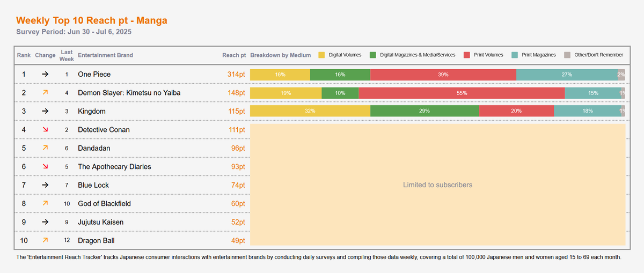Viewport: 644px width, 273px height.
Task: Click One Piece's 39% Print Volumes segment
Action: pyautogui.click(x=443, y=75)
